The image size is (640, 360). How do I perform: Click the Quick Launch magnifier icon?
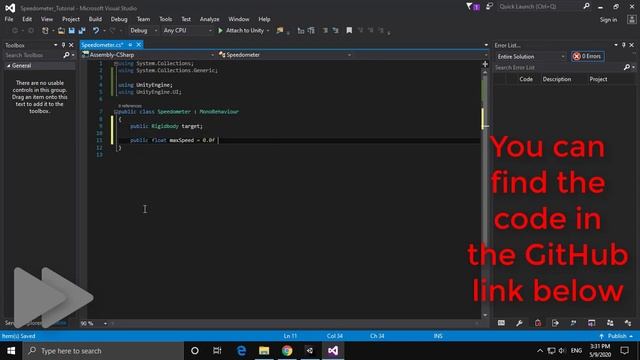tap(587, 6)
